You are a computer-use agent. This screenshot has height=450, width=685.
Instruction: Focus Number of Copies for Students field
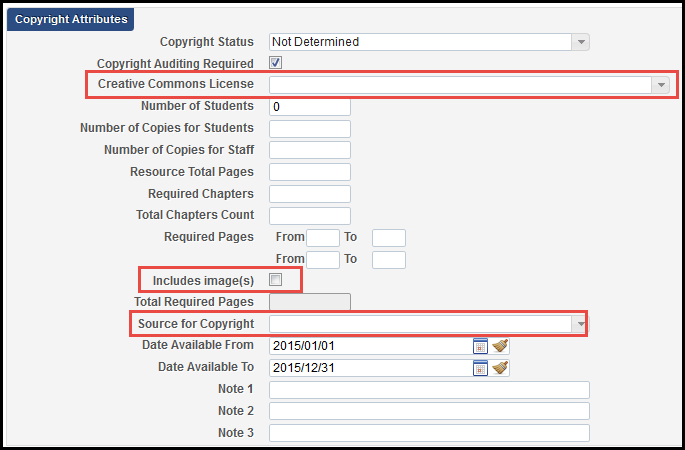[x=310, y=129]
